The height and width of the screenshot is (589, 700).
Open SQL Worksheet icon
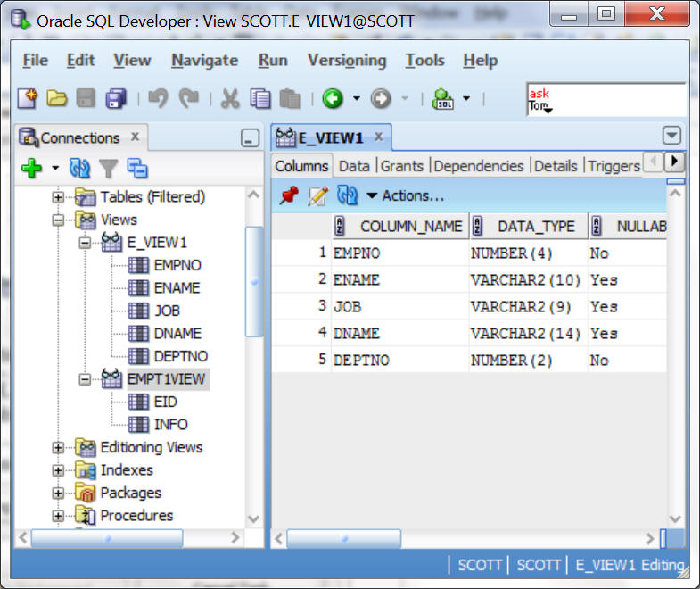(443, 98)
